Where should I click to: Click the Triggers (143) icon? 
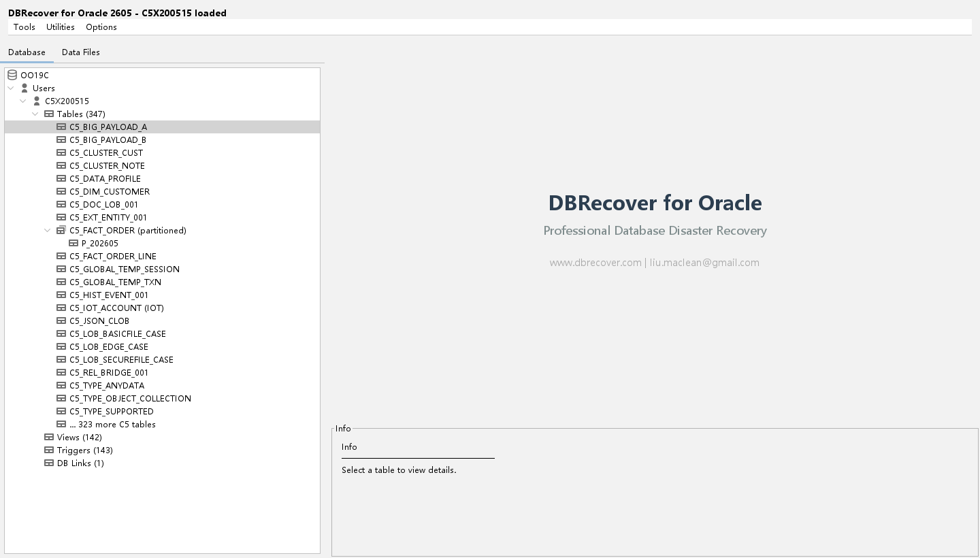[49, 450]
